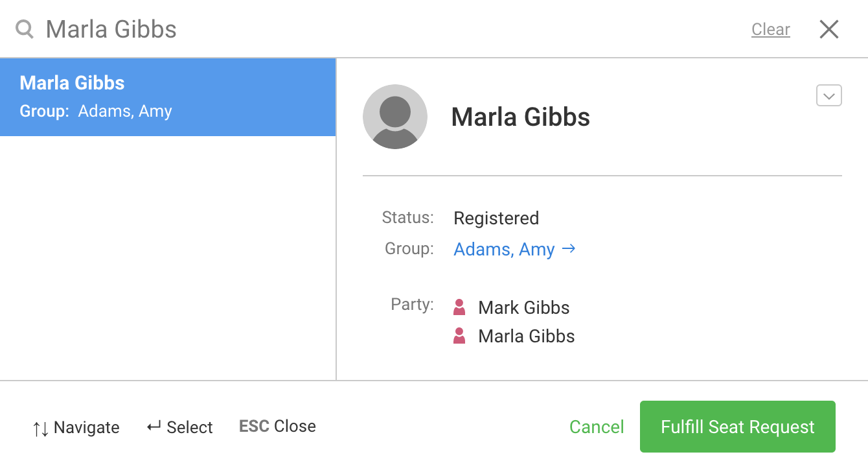Image resolution: width=868 pixels, height=472 pixels.
Task: Click the up-down Navigate arrows icon
Action: (x=40, y=428)
